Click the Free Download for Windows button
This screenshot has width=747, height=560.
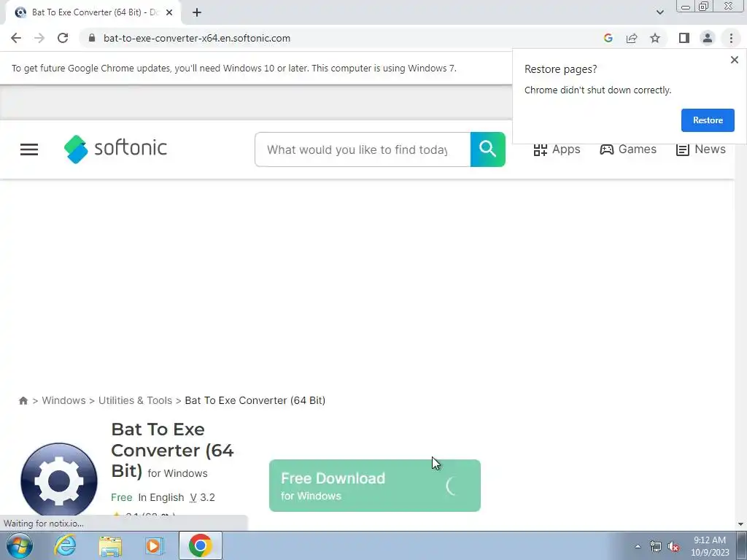374,485
